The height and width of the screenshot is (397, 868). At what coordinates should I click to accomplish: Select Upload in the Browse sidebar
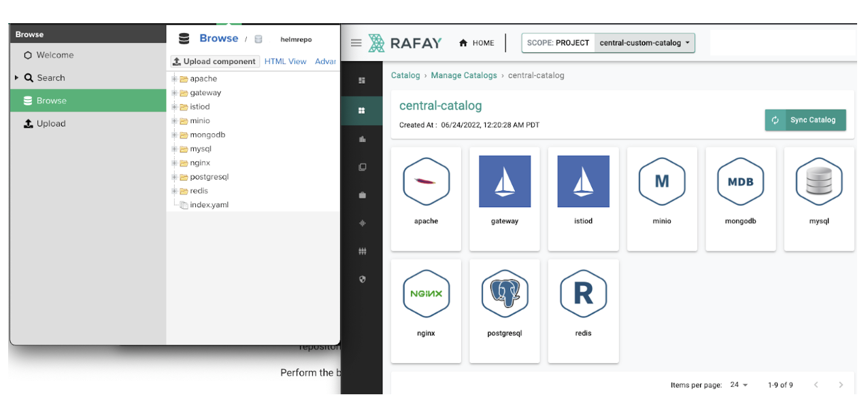(x=88, y=124)
